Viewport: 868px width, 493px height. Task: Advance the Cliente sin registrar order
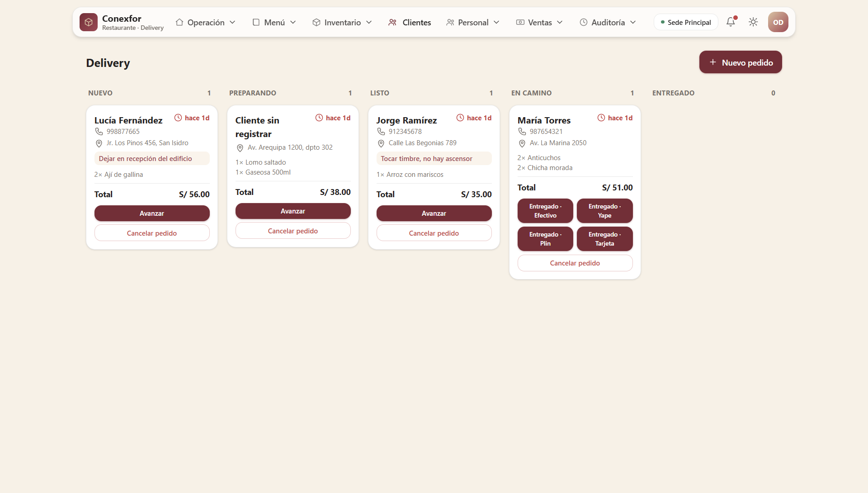coord(293,211)
